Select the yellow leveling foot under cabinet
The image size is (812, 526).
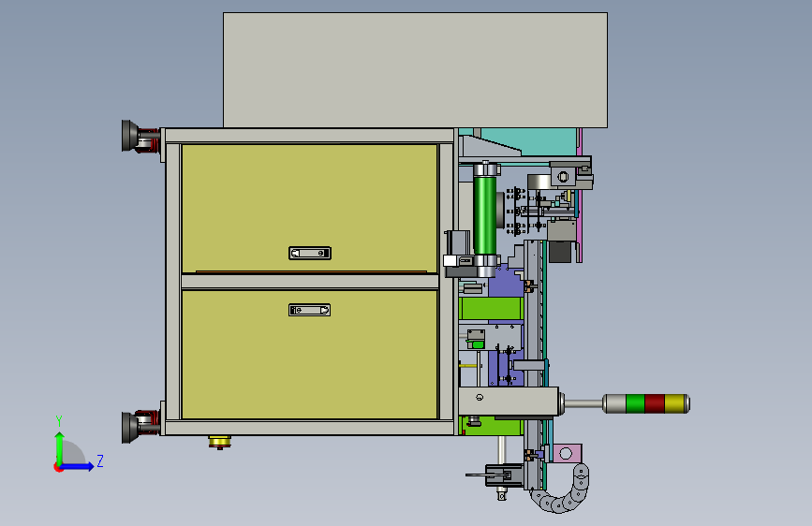(219, 442)
